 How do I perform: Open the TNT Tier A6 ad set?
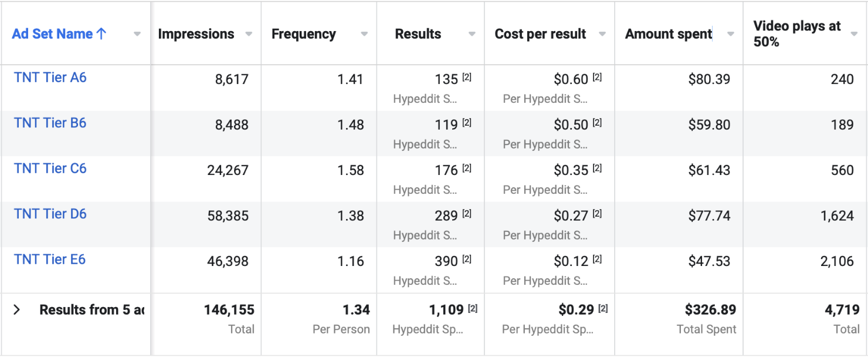pos(50,78)
